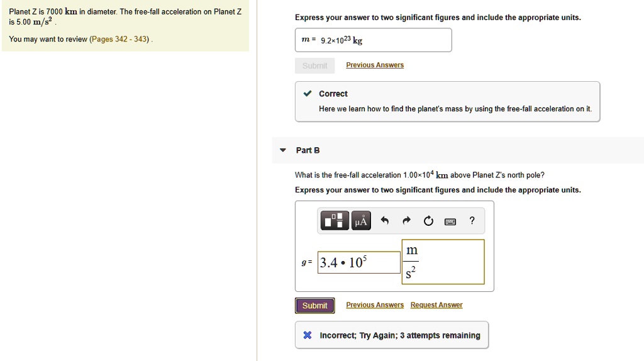This screenshot has height=361, width=644.
Task: Open Previous Answers link under the mass answer
Action: click(x=375, y=65)
